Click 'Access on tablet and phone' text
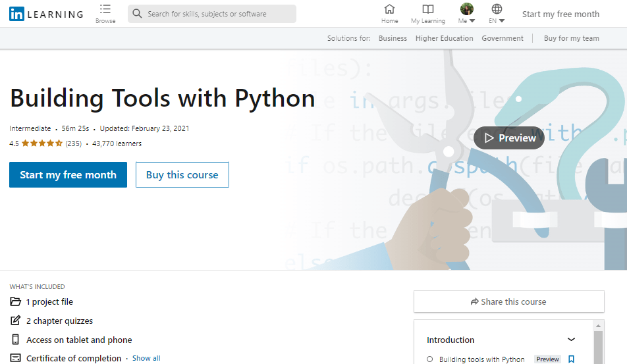The image size is (627, 364). coord(79,340)
